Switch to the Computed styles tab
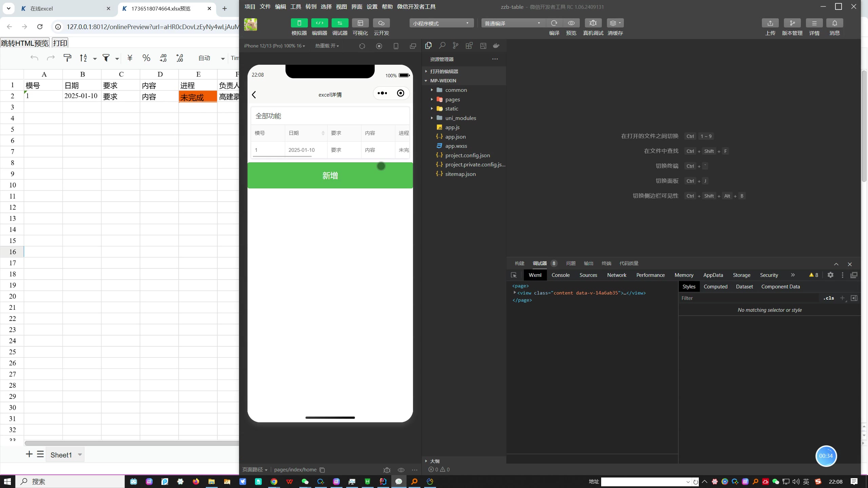Image resolution: width=868 pixels, height=488 pixels. [715, 286]
